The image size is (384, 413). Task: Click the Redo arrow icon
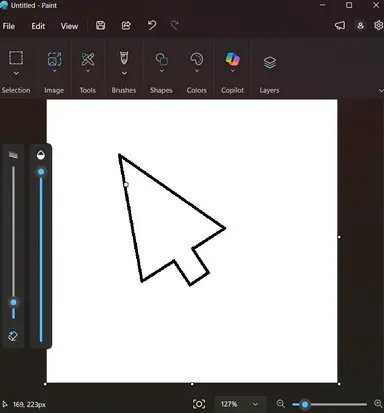tap(175, 25)
